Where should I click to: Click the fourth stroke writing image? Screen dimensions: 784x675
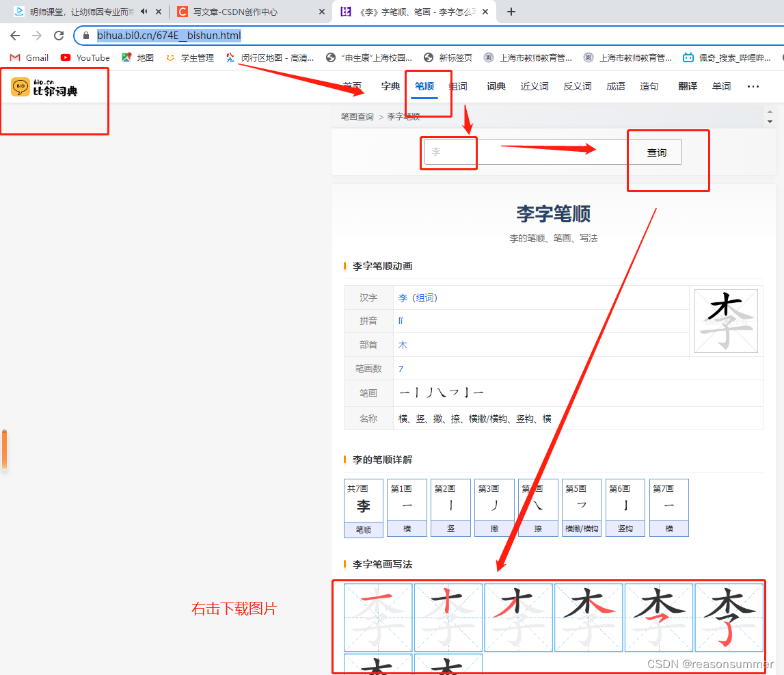(x=589, y=618)
